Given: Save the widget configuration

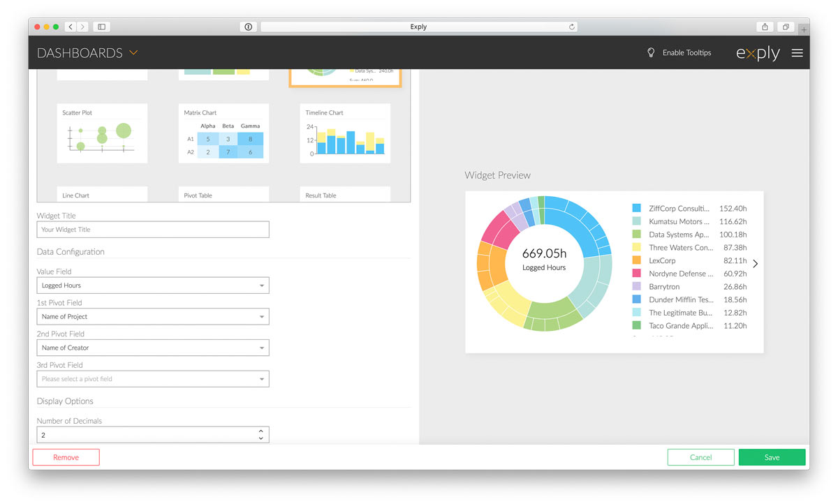Looking at the screenshot, I should (x=772, y=457).
